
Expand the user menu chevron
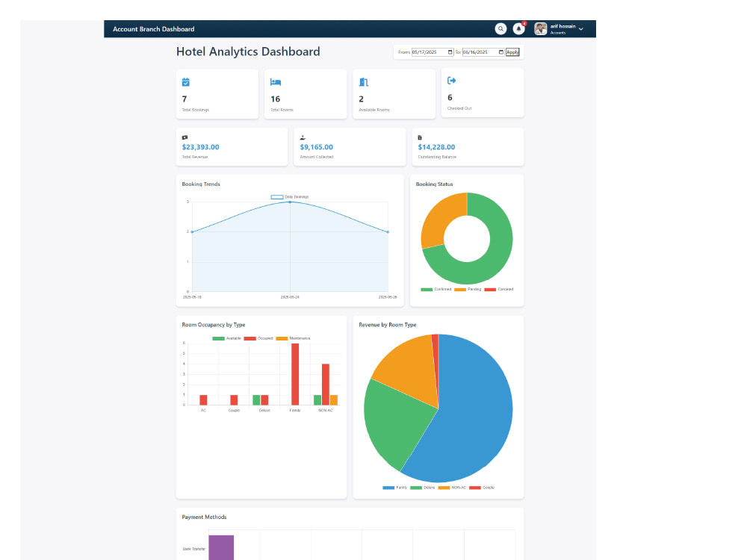pos(580,29)
